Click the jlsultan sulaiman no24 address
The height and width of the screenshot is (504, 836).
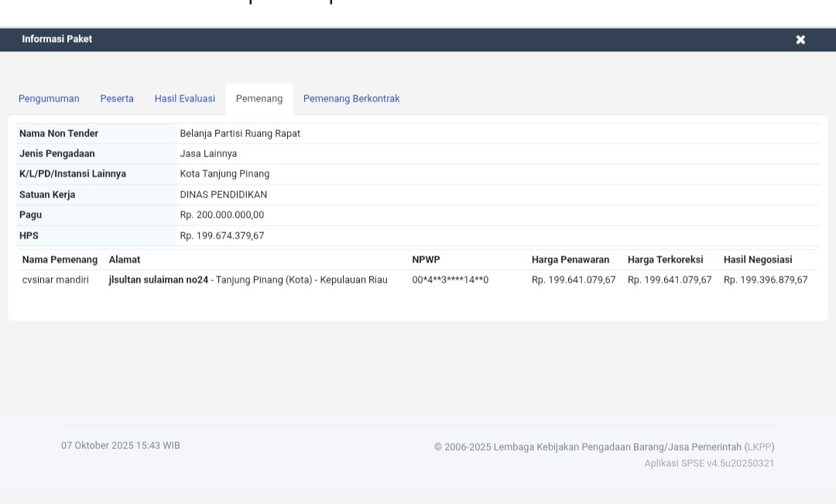[x=159, y=280]
